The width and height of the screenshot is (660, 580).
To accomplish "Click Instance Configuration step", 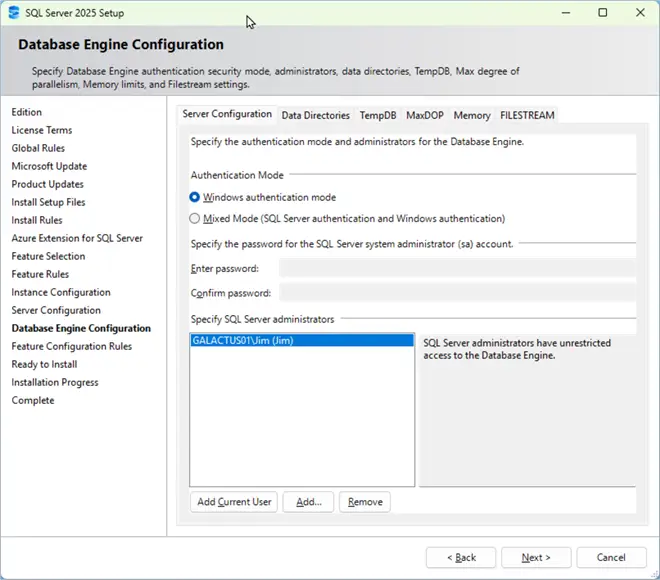I will [61, 293].
